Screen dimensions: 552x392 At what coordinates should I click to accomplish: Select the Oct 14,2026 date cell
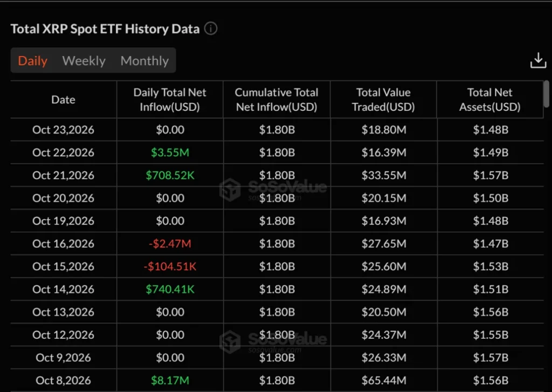[64, 289]
